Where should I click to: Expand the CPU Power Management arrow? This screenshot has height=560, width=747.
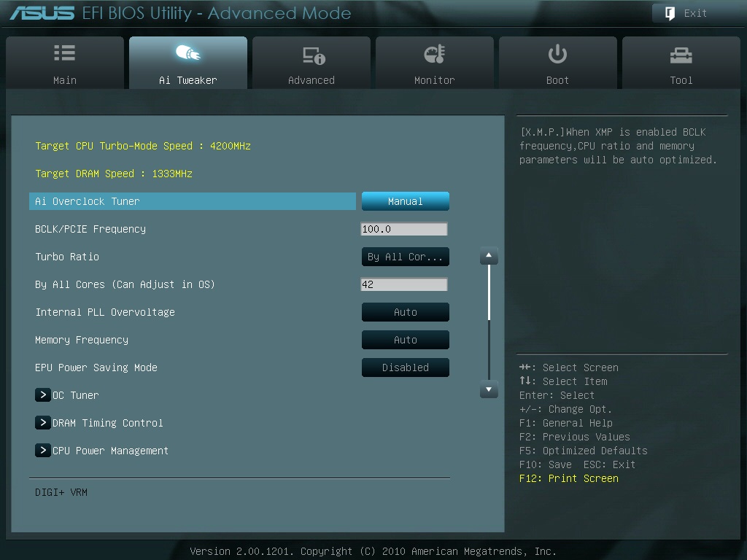pyautogui.click(x=42, y=450)
